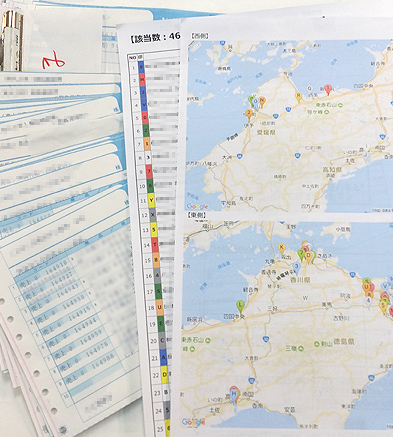Click the yellow K pin near Marugame
This screenshot has height=437, width=393.
[282, 248]
